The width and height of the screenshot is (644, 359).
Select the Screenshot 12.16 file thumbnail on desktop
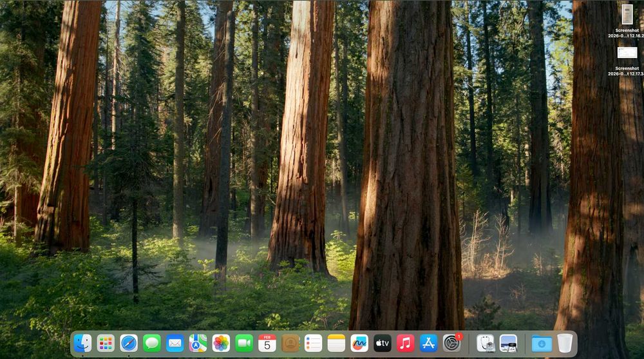click(627, 14)
